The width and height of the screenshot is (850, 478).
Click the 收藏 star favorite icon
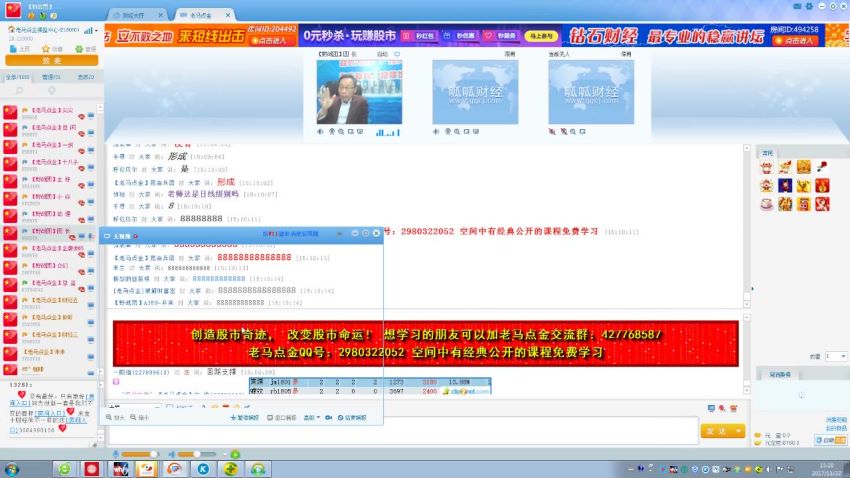click(x=52, y=49)
